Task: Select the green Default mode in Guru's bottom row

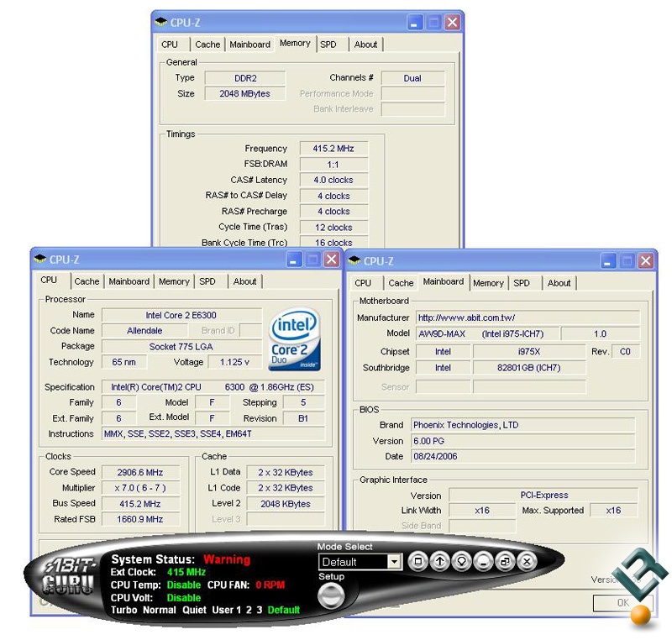Action: (283, 610)
